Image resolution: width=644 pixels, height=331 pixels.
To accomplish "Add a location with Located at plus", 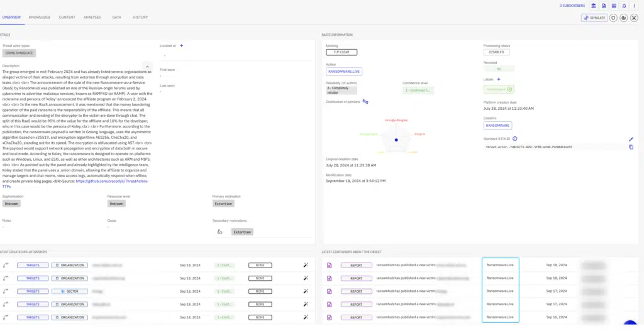I will pyautogui.click(x=182, y=45).
